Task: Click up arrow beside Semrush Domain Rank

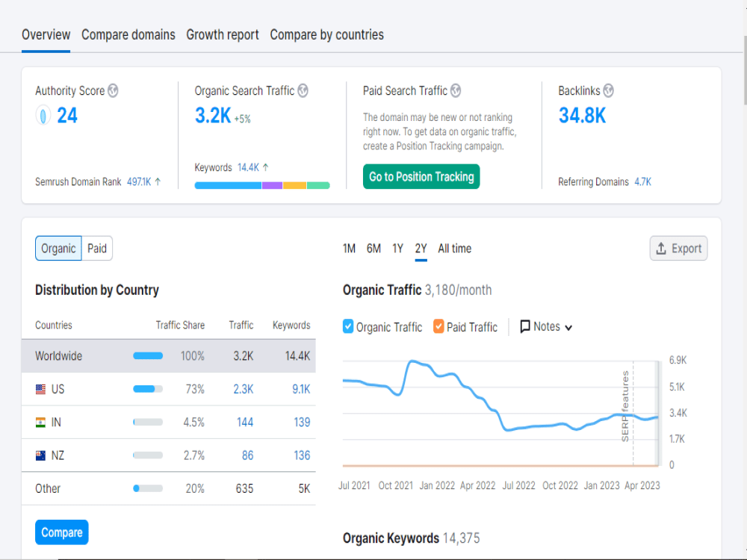Action: pyautogui.click(x=158, y=181)
